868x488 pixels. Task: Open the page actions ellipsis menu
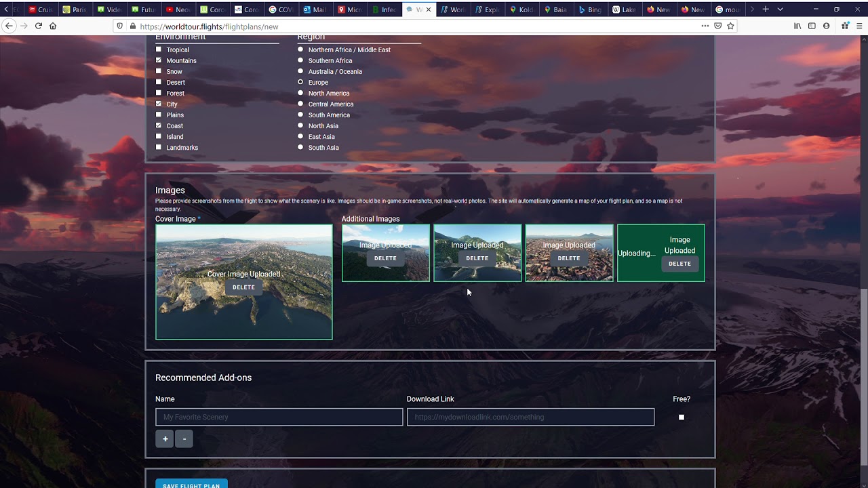tap(705, 26)
